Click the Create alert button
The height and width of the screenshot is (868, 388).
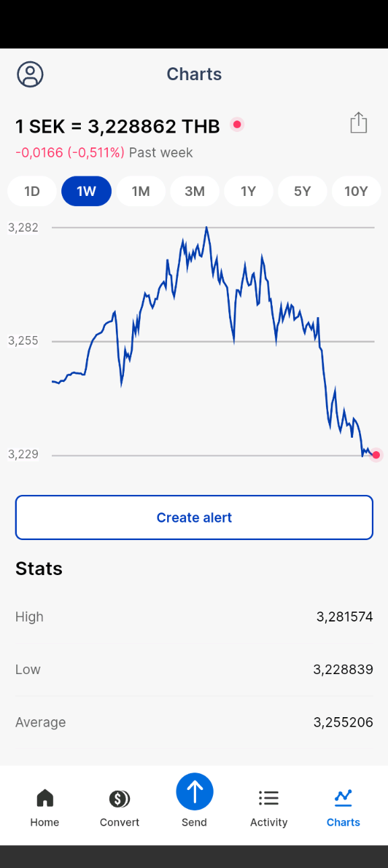(194, 517)
